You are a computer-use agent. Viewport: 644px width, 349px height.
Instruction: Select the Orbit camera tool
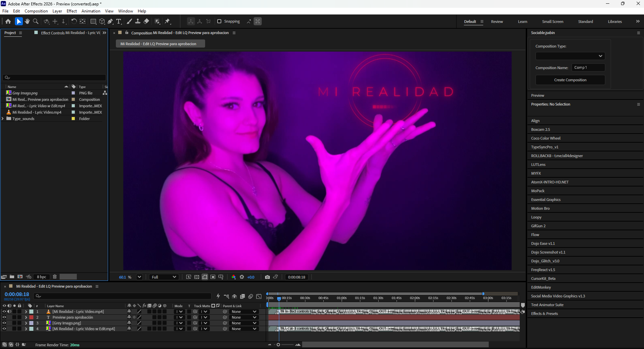(x=46, y=21)
